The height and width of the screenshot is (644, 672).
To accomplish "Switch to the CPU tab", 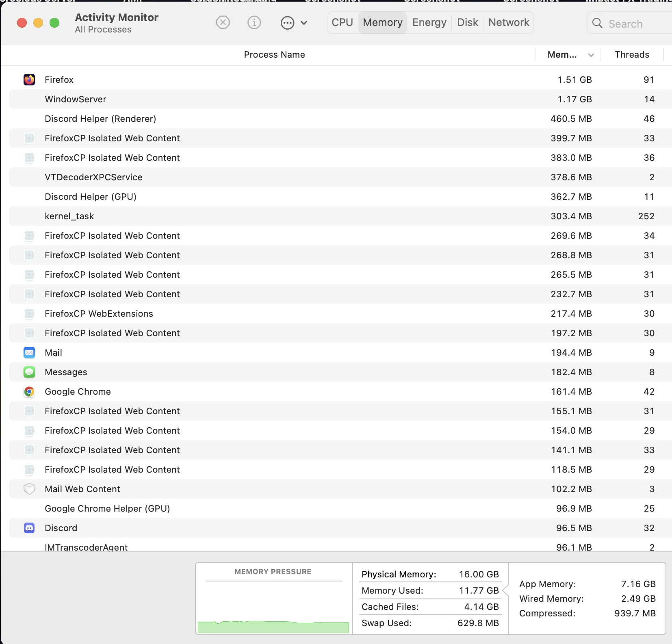I will [342, 22].
